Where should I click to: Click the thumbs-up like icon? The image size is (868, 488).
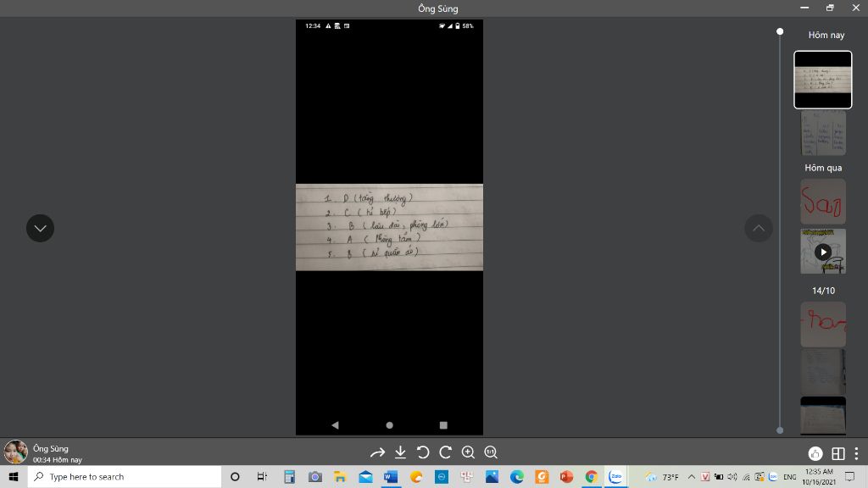pos(815,454)
